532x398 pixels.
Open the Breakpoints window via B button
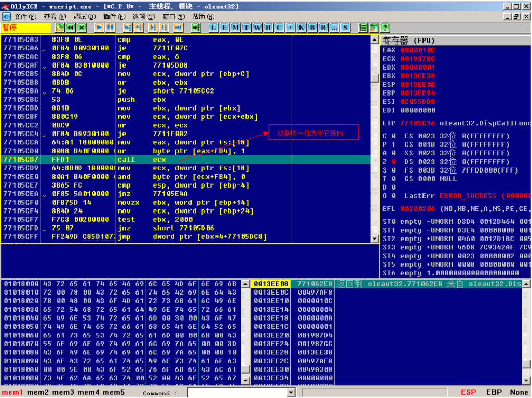(312, 28)
